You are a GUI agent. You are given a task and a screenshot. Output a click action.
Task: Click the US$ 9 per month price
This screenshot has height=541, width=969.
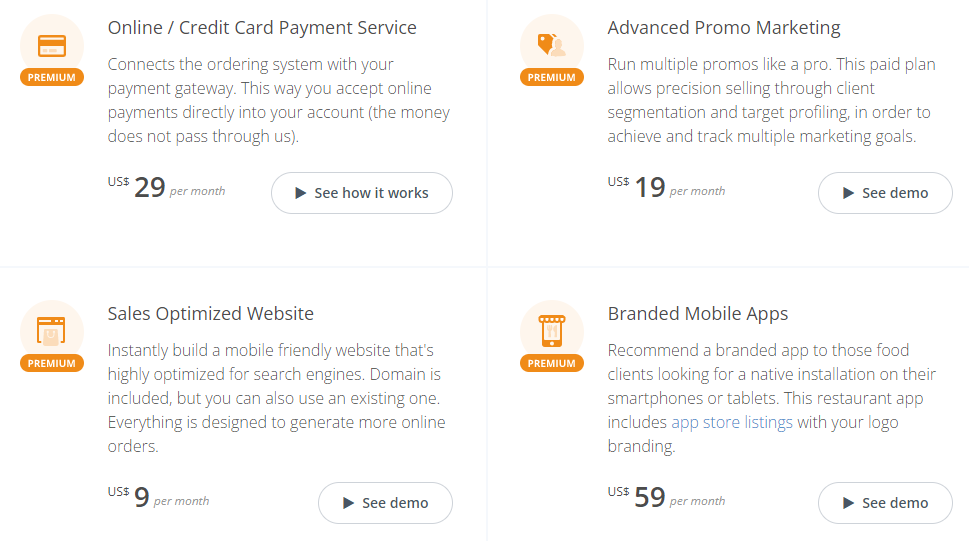[158, 497]
